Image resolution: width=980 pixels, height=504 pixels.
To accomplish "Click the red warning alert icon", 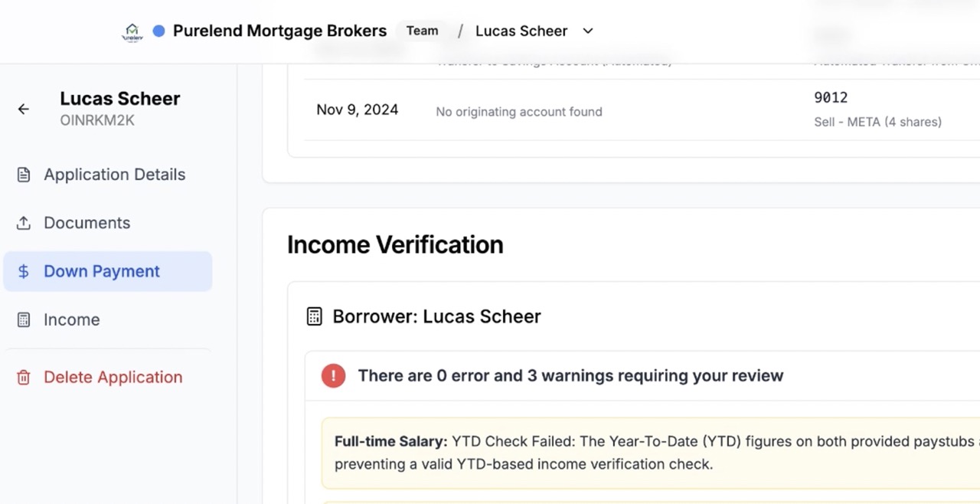I will pos(333,375).
